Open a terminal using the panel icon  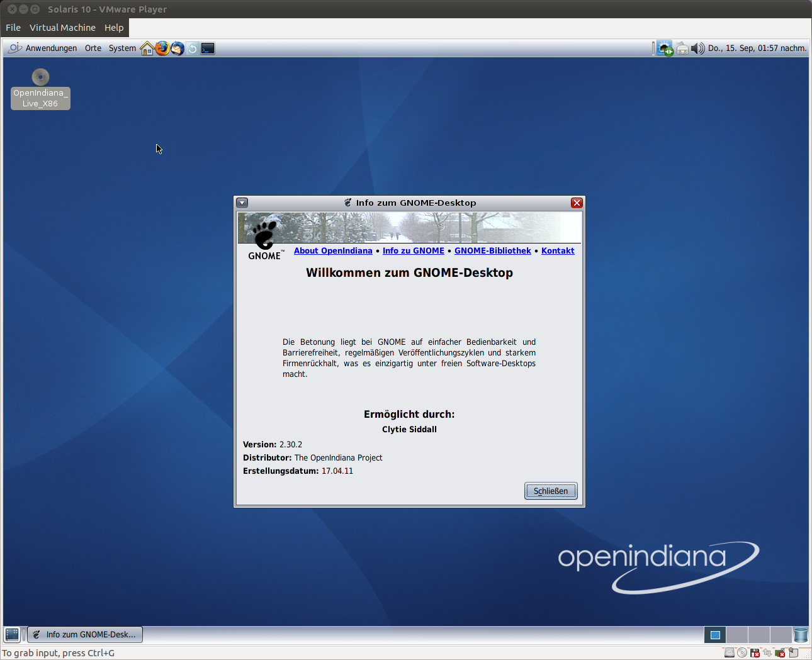207,48
